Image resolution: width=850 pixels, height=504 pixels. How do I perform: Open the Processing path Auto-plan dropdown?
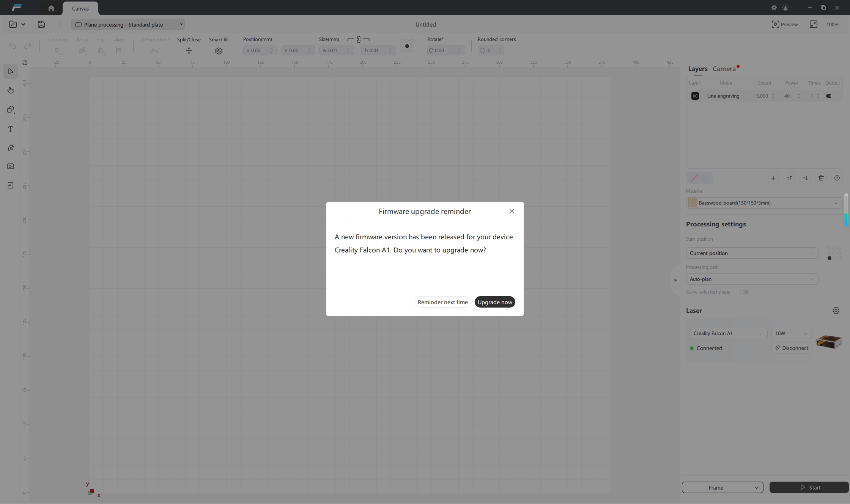pyautogui.click(x=752, y=279)
